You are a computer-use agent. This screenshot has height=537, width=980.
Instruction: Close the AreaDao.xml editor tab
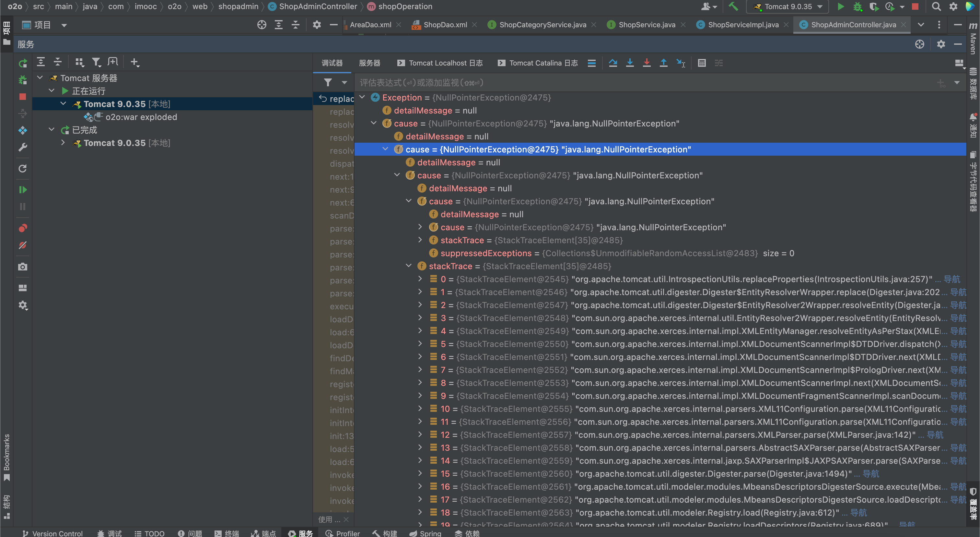(x=399, y=25)
